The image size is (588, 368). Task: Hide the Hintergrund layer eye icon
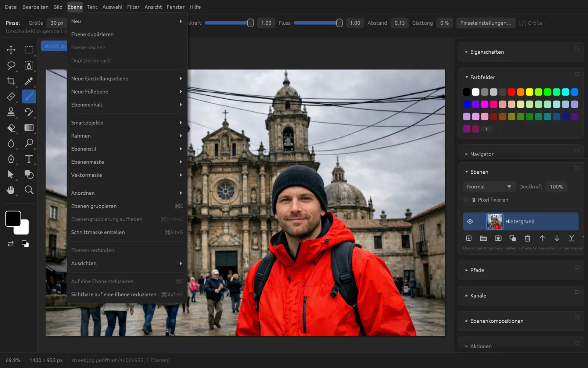(x=470, y=222)
